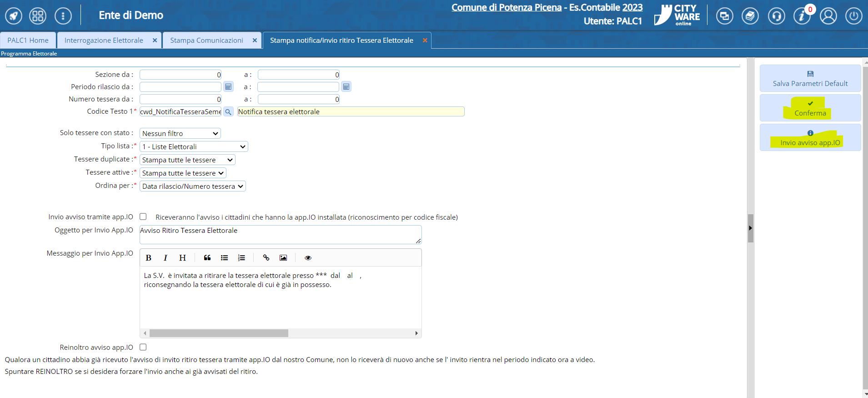868x398 pixels.
Task: Click the search icon beside Codice Testo
Action: coord(228,112)
